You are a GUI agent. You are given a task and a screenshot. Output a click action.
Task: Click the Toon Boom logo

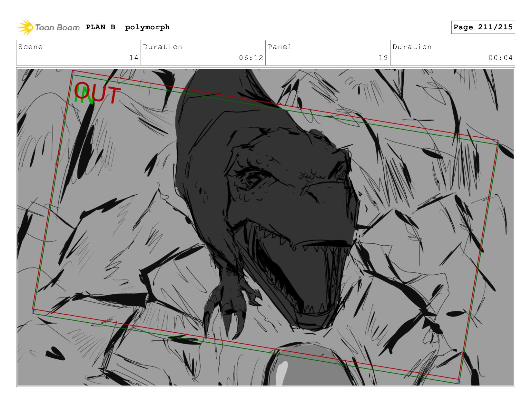pos(48,27)
